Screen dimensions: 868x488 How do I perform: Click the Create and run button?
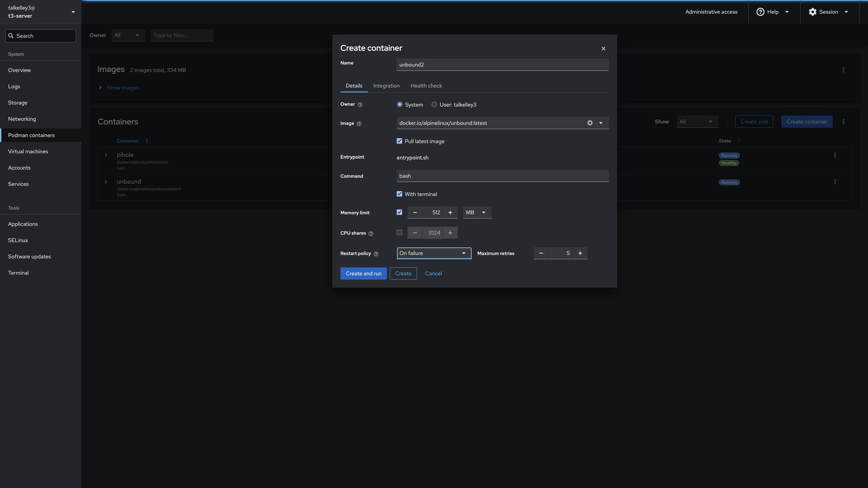coord(363,274)
